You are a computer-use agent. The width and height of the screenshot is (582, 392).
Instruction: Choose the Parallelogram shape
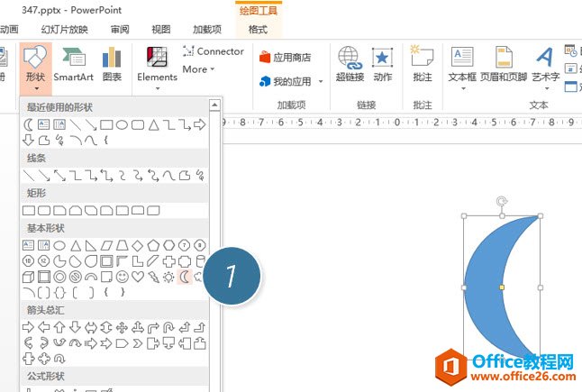point(106,245)
